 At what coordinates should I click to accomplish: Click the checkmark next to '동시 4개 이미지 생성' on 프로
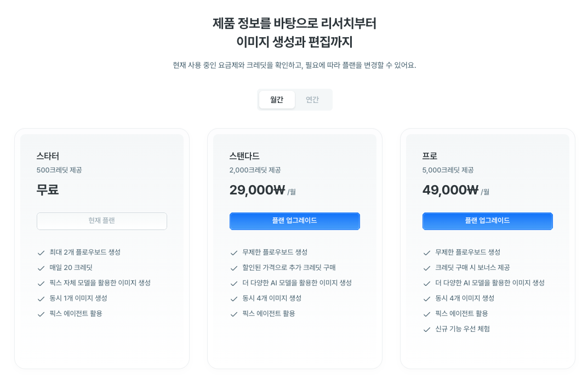[427, 298]
